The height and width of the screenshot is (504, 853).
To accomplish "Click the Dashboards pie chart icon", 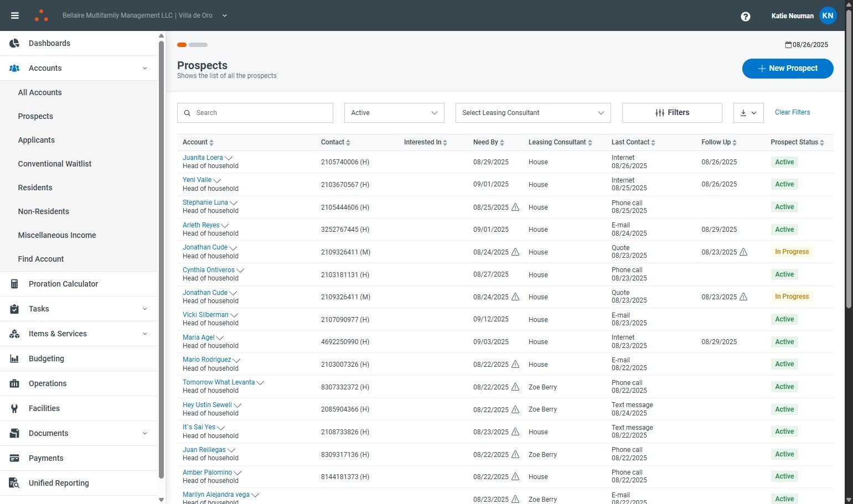I will [15, 43].
